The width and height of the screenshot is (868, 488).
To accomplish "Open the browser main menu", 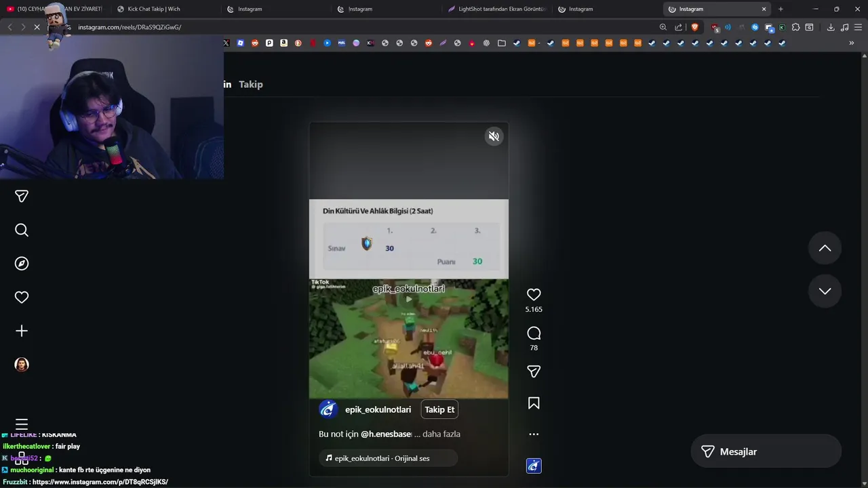I will coord(859,27).
